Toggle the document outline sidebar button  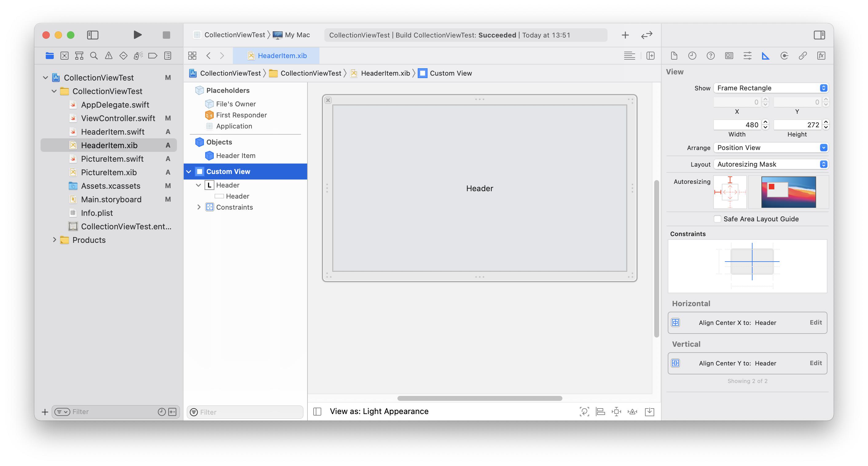(x=317, y=411)
